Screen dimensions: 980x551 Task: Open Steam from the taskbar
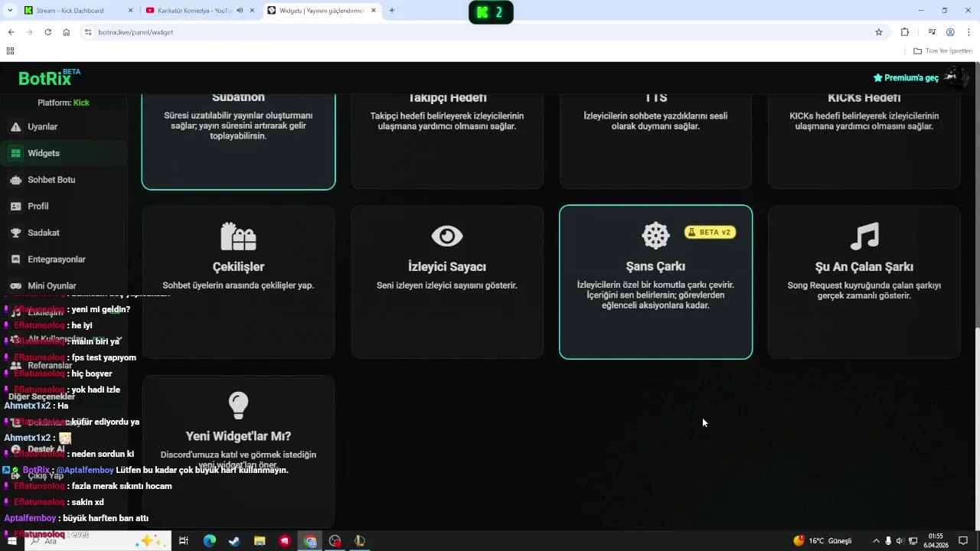coord(234,541)
